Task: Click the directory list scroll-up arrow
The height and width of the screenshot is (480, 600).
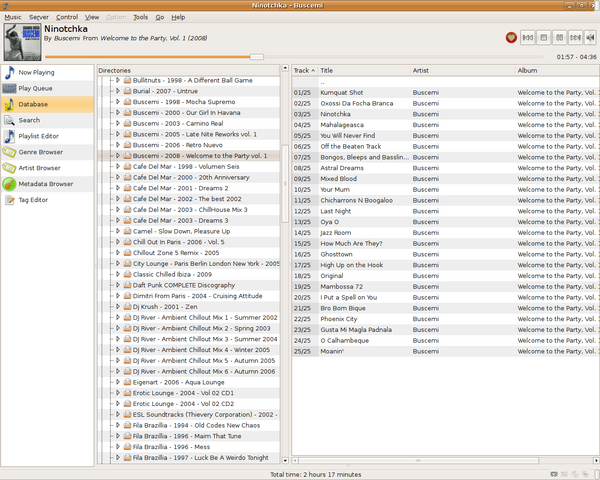Action: pyautogui.click(x=285, y=68)
